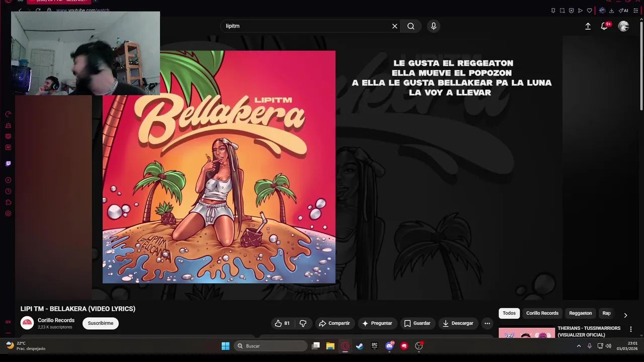Download the video with Descargar
The image size is (644, 362).
point(458,323)
